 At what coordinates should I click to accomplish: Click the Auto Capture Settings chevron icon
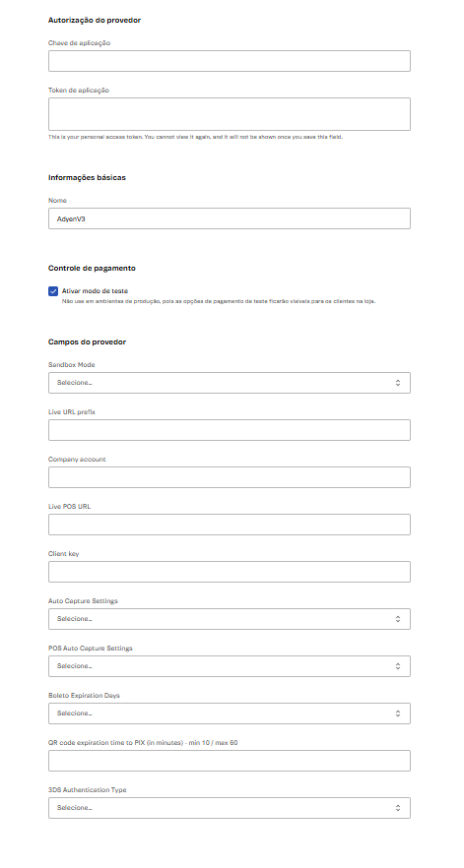397,619
